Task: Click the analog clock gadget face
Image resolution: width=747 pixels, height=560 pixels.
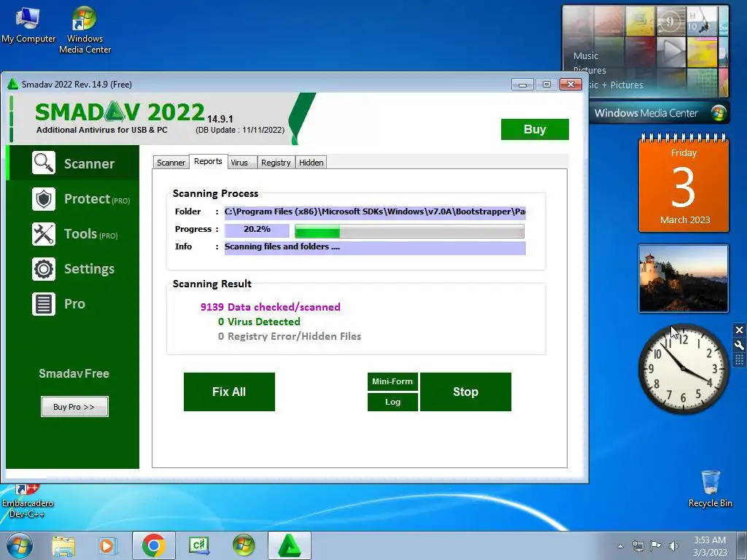Action: tap(683, 368)
